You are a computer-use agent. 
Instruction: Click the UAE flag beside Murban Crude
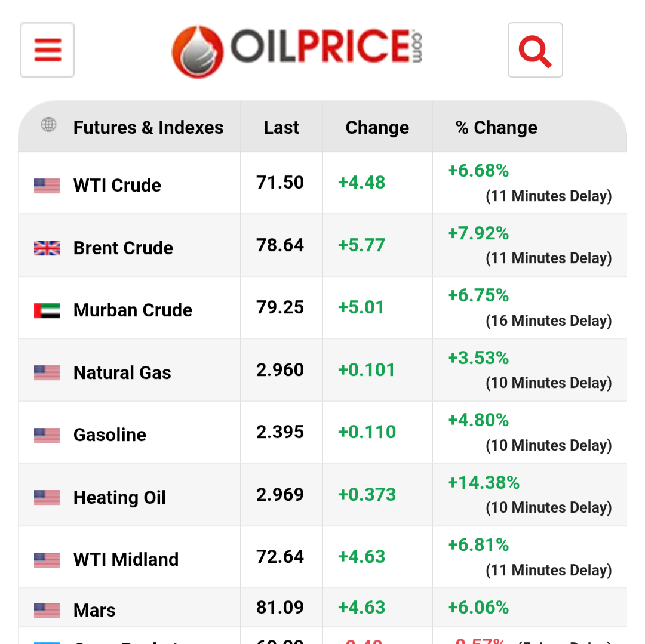tap(47, 310)
